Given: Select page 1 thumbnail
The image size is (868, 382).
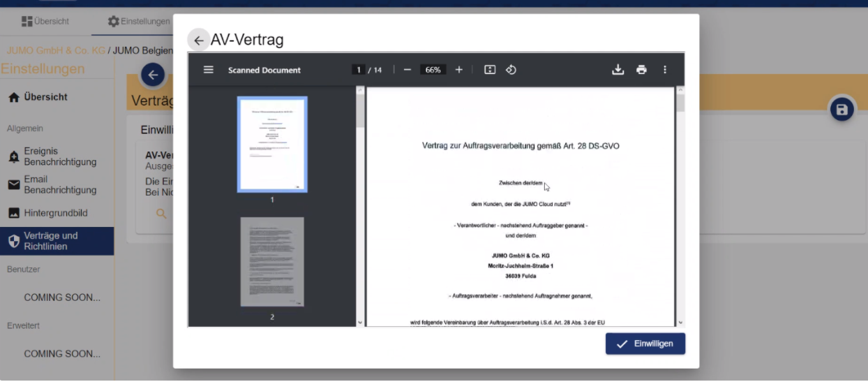Looking at the screenshot, I should (272, 145).
